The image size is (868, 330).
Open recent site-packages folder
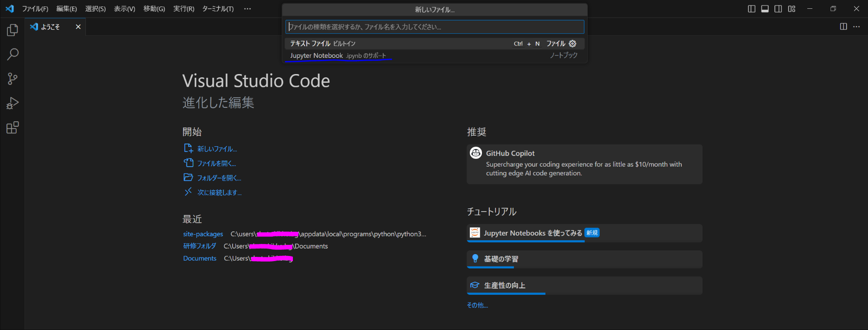pos(203,234)
